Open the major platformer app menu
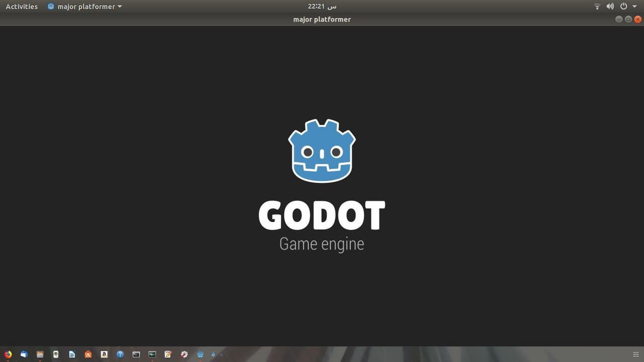The width and height of the screenshot is (644, 362). (x=85, y=7)
